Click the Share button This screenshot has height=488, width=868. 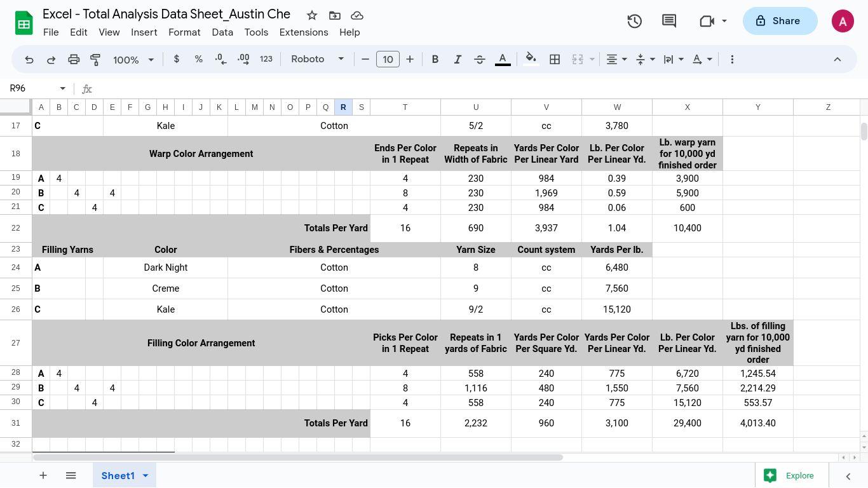tap(780, 21)
